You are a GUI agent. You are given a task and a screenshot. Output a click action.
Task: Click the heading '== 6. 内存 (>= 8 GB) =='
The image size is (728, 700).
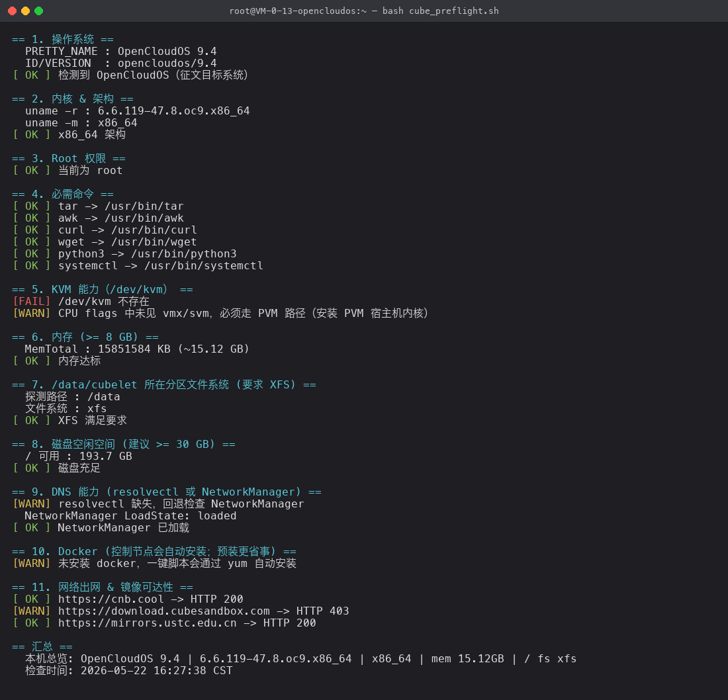85,337
